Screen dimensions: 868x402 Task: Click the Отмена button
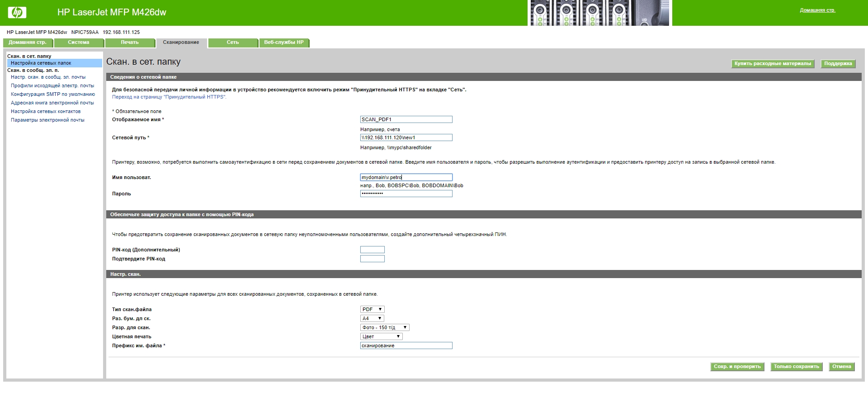point(841,367)
